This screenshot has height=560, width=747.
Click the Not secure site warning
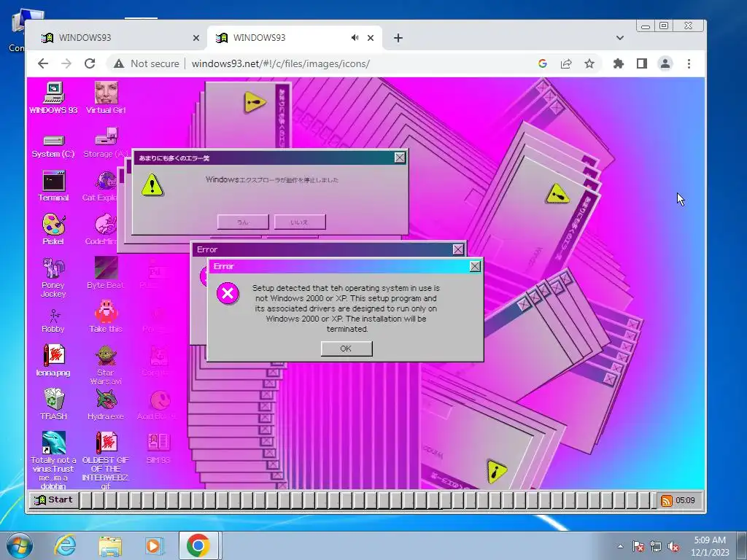point(146,63)
